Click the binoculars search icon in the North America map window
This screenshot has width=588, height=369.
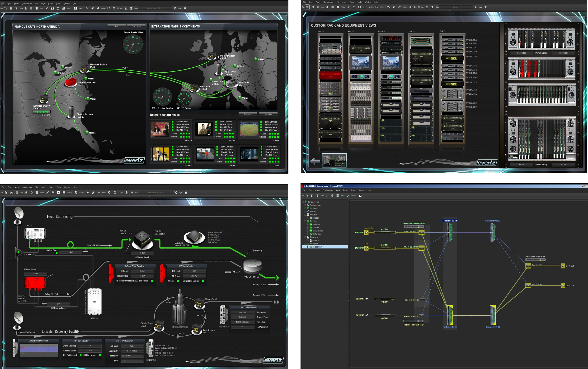(x=11, y=8)
